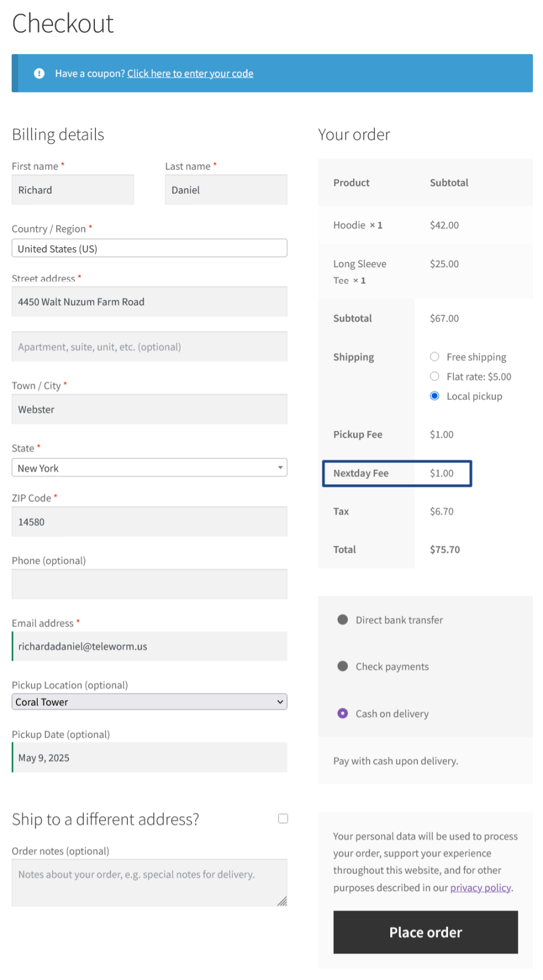Click the Place order button
Viewport: 543px width, 980px height.
click(425, 932)
